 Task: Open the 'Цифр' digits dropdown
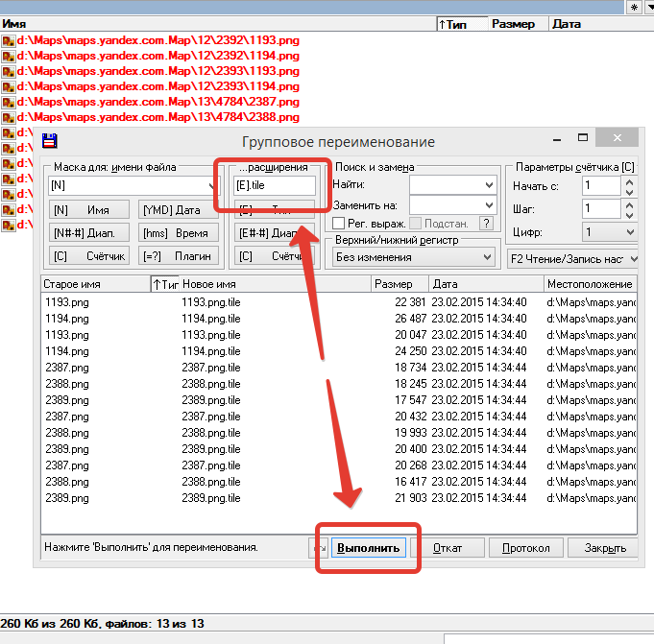pos(629,232)
